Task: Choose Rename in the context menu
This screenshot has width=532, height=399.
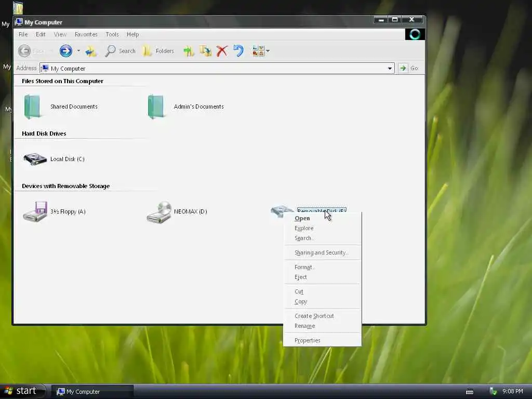Action: pyautogui.click(x=322, y=326)
